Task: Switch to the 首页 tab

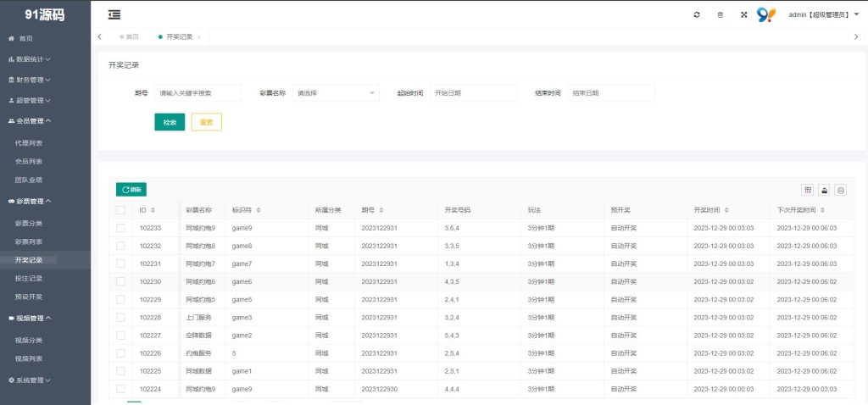Action: tap(130, 37)
